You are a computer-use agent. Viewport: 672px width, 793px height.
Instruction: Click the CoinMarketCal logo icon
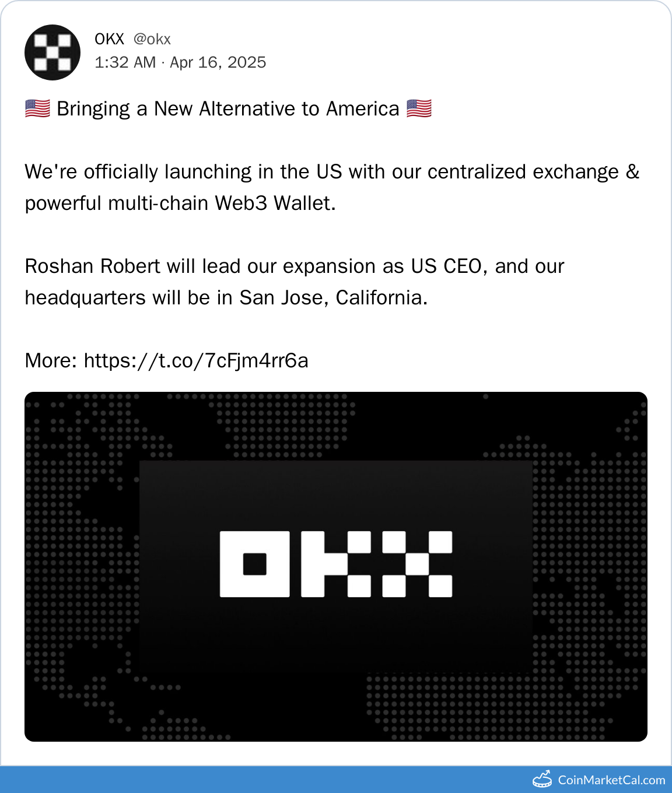(542, 779)
